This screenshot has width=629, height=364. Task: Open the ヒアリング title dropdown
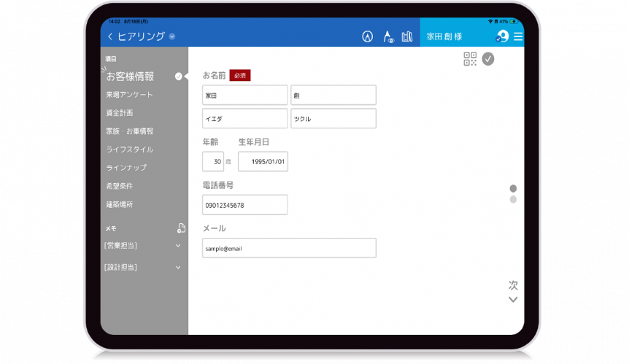point(172,36)
